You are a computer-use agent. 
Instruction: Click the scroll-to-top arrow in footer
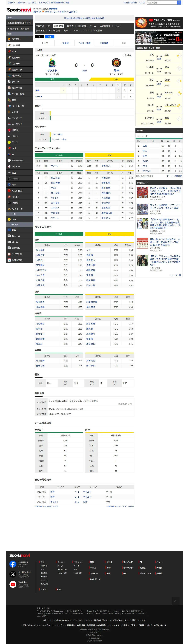pyautogui.click(x=175, y=601)
